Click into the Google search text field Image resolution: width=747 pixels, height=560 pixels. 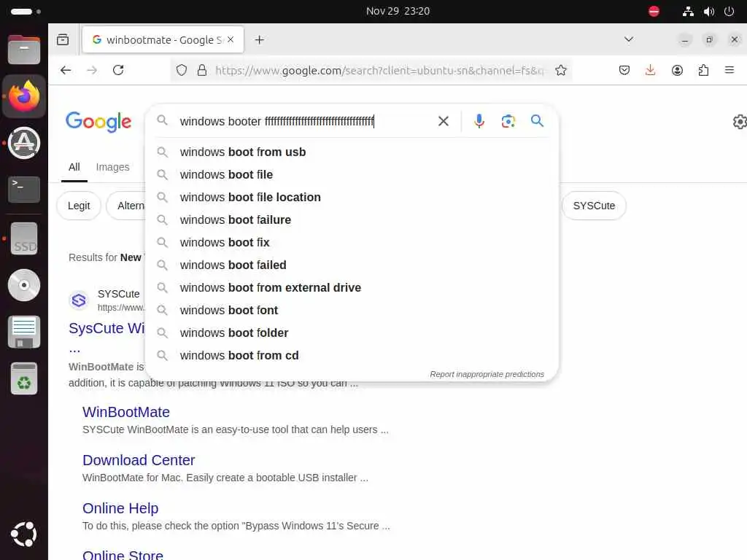click(305, 122)
